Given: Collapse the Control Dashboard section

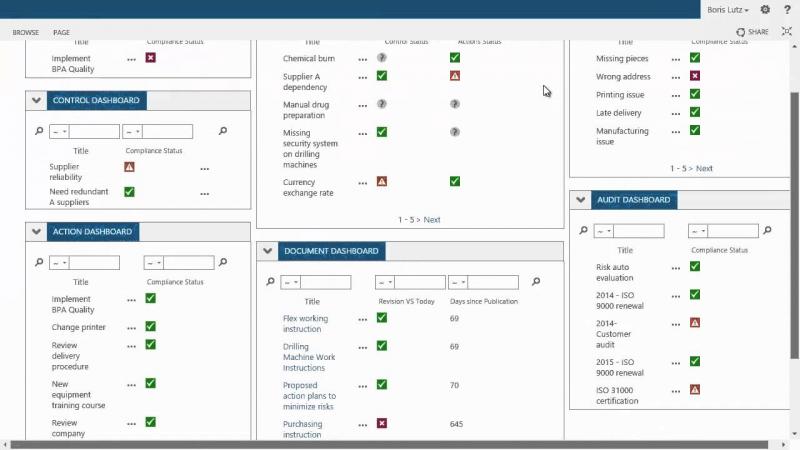Looking at the screenshot, I should pyautogui.click(x=36, y=100).
